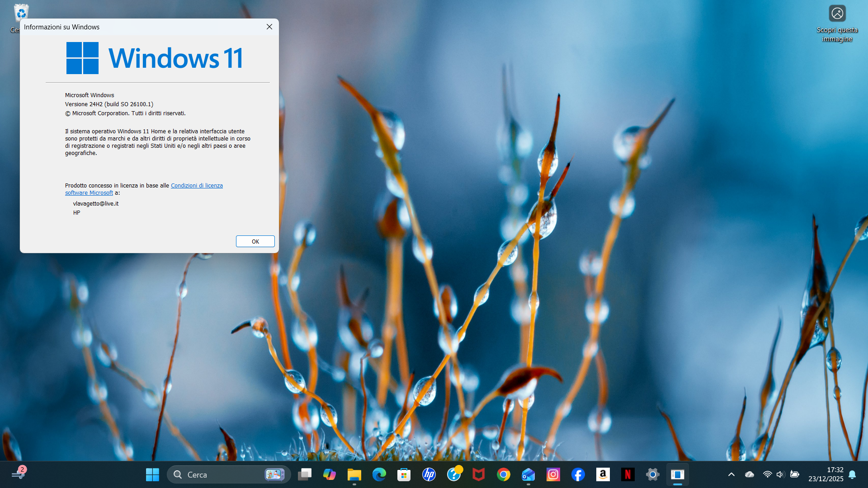Screen dimensions: 868x488
Task: Open Task View from the taskbar
Action: tap(305, 474)
